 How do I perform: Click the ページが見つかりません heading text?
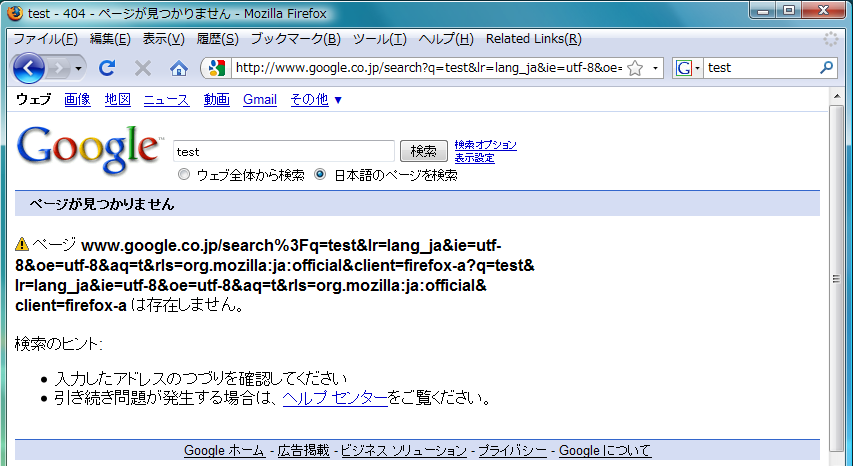point(102,204)
